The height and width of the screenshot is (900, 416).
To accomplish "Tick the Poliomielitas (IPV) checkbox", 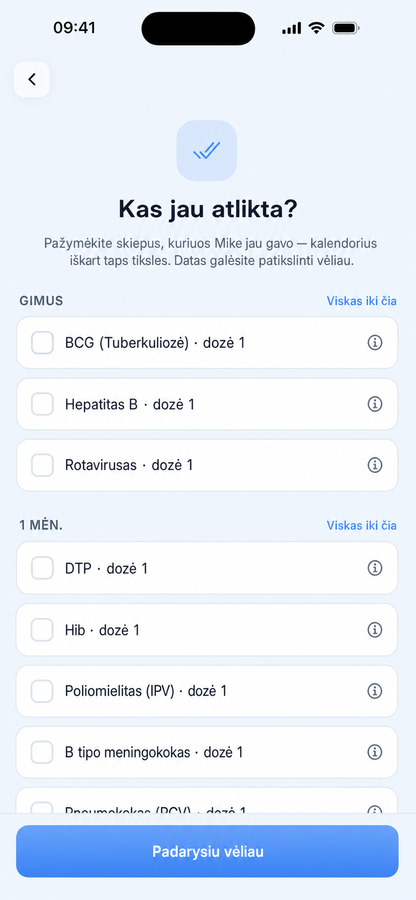I will pos(42,690).
